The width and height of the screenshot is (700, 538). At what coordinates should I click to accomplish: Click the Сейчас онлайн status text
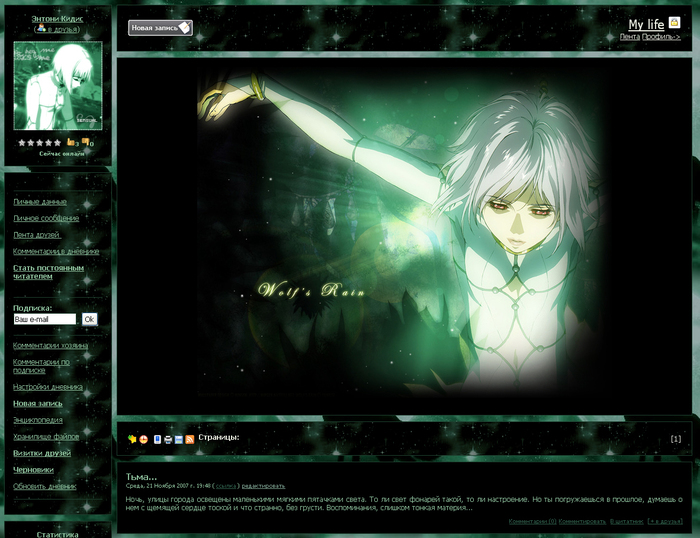62,154
